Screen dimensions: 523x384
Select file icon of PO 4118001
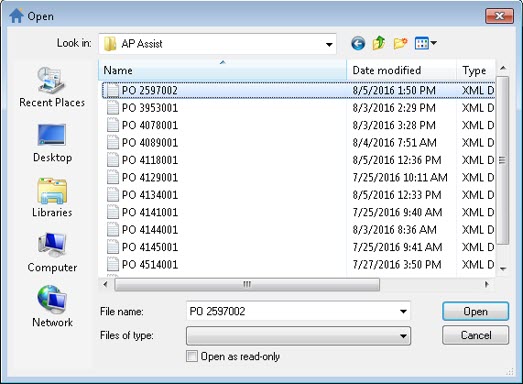(x=113, y=160)
